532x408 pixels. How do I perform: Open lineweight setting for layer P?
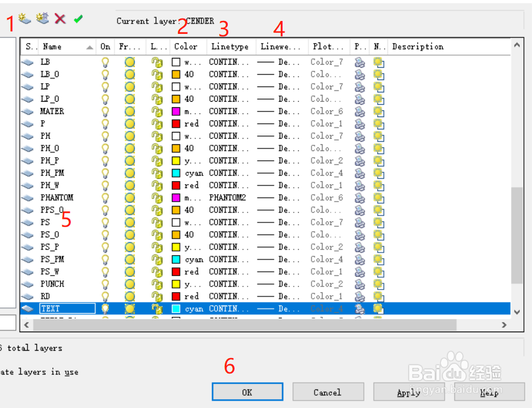[278, 124]
